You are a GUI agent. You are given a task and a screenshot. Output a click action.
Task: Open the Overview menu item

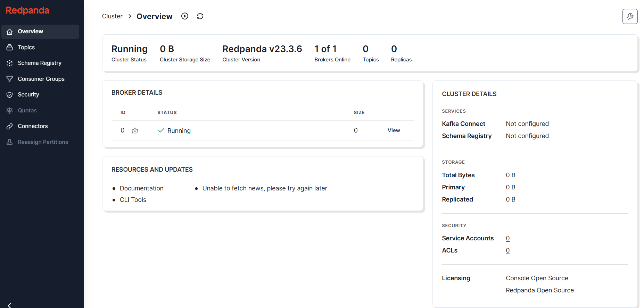click(x=40, y=32)
